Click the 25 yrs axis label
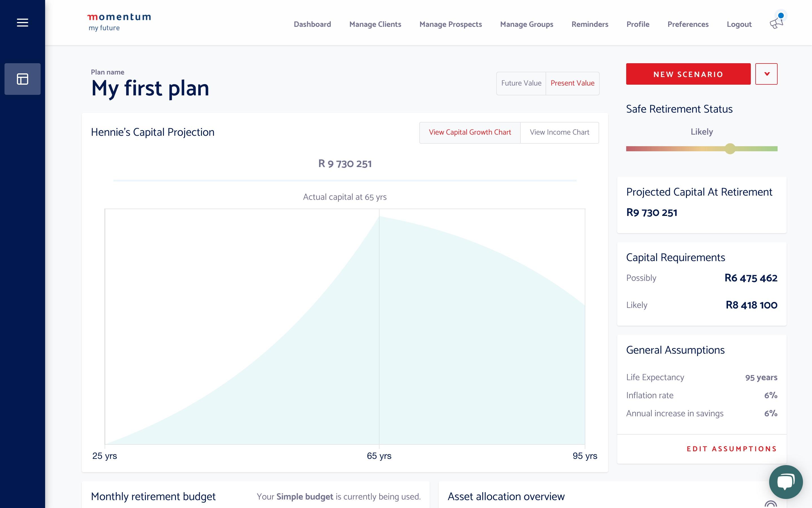 click(105, 456)
